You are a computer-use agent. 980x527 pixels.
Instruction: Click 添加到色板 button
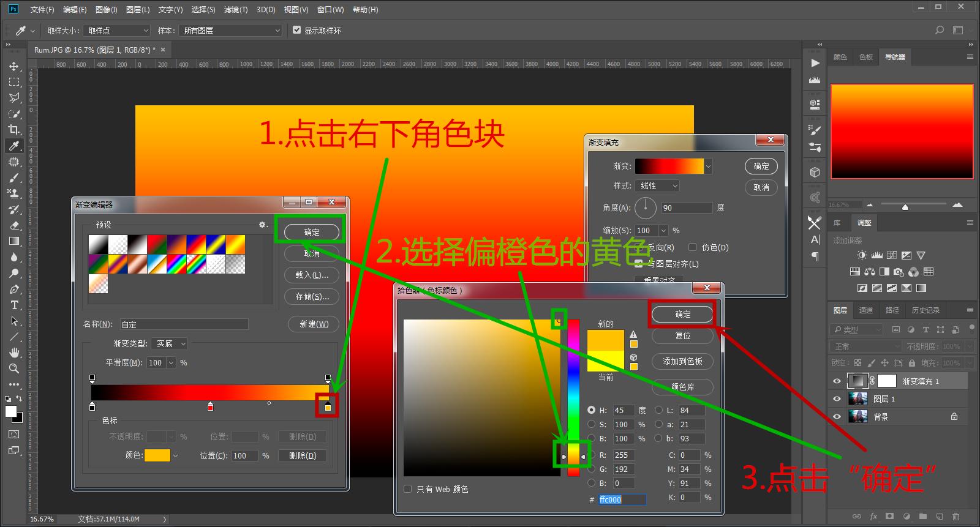coord(682,361)
